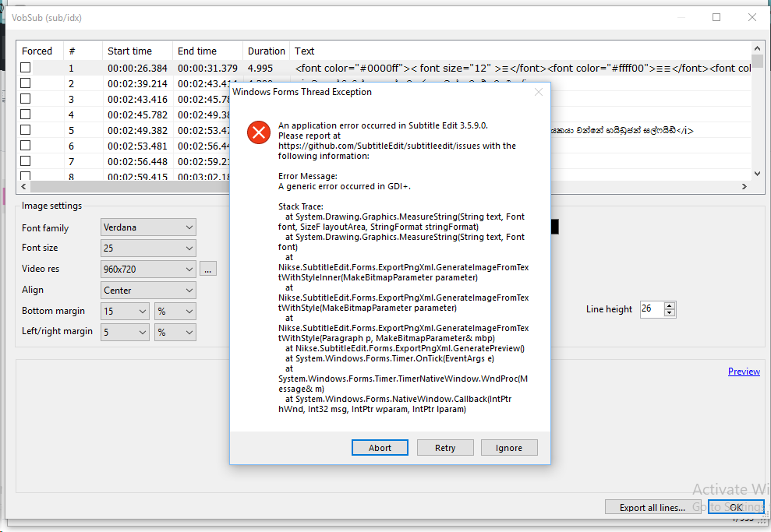The image size is (771, 532).
Task: Confirm the VobSub export with OK
Action: coord(736,506)
